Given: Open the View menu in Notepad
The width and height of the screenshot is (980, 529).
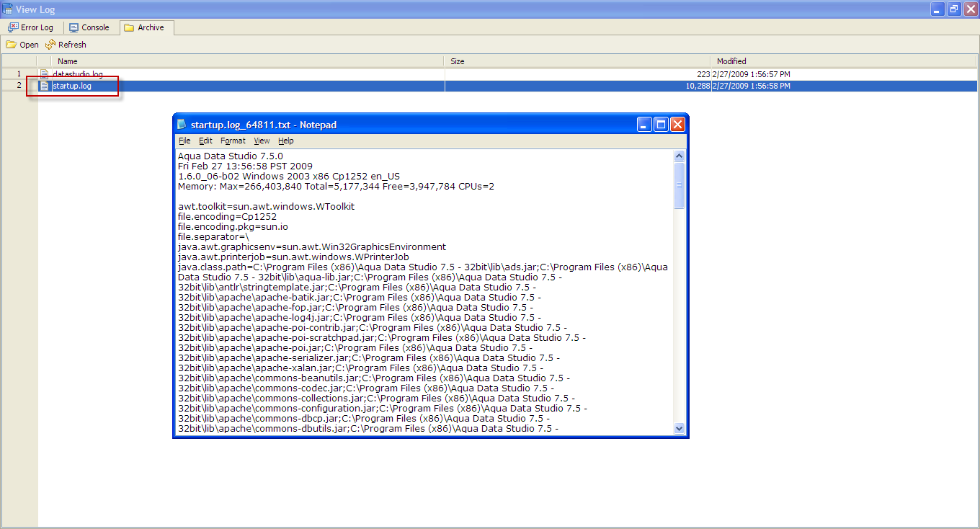Looking at the screenshot, I should [262, 141].
